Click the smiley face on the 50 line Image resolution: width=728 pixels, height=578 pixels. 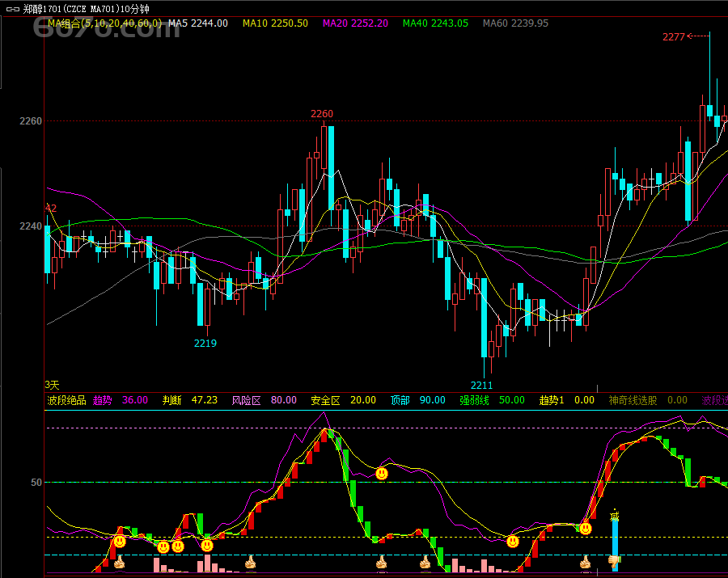382,473
